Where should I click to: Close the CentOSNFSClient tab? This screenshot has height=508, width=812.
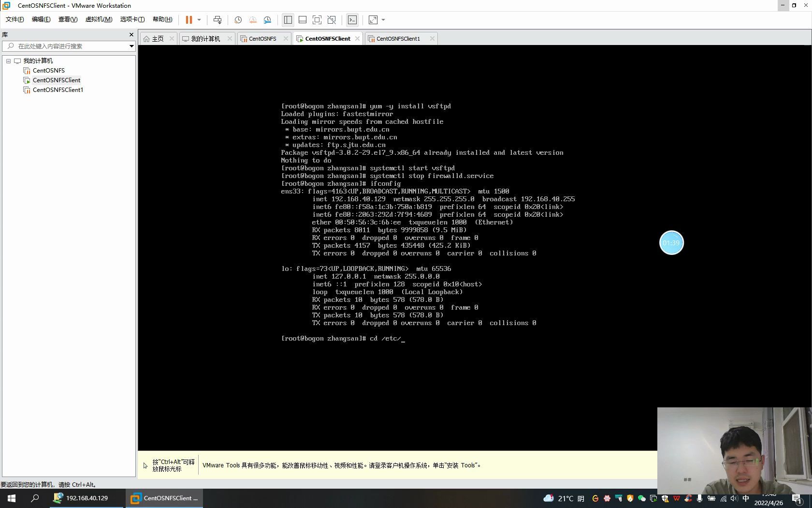357,38
